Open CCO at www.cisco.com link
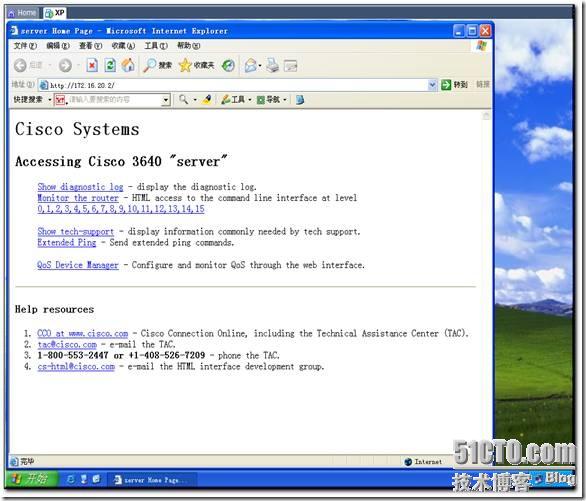 [83, 333]
